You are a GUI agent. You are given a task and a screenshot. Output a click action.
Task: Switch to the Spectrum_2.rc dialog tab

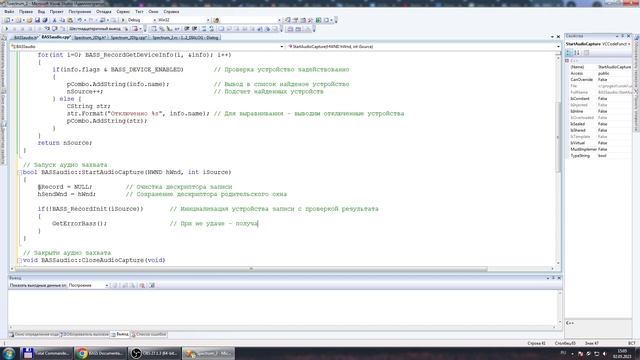click(x=185, y=38)
